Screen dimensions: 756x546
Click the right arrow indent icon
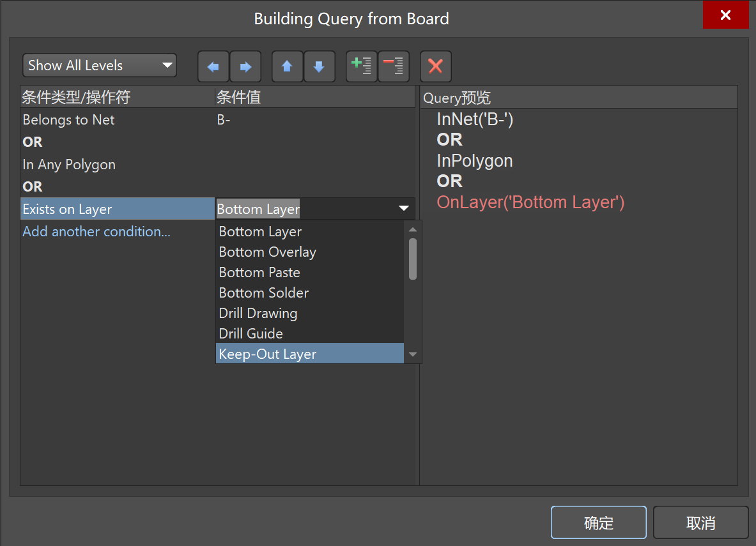[245, 66]
